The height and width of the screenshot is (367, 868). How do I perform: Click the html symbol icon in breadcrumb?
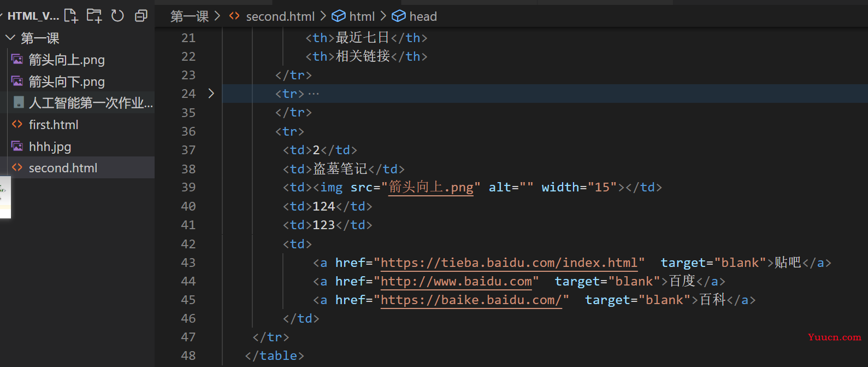pyautogui.click(x=339, y=16)
